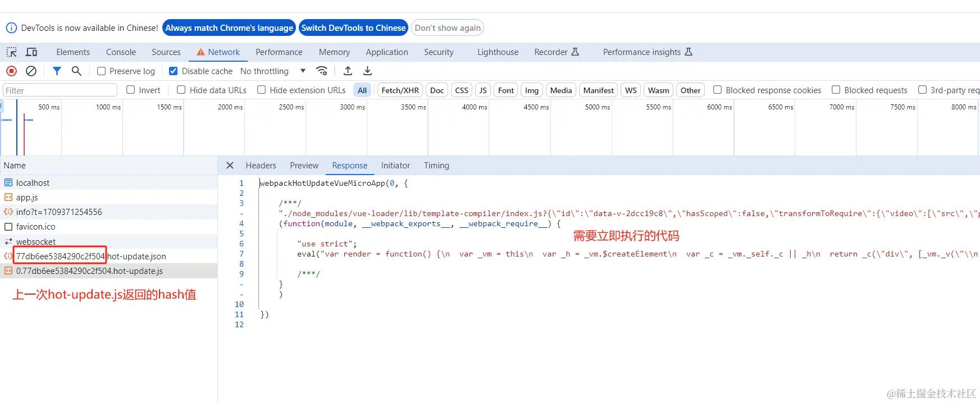
Task: Show the Timing tab
Action: (x=436, y=166)
